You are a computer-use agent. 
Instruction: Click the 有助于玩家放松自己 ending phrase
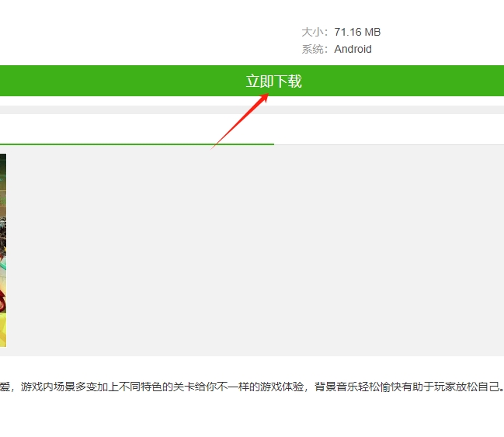click(x=446, y=386)
